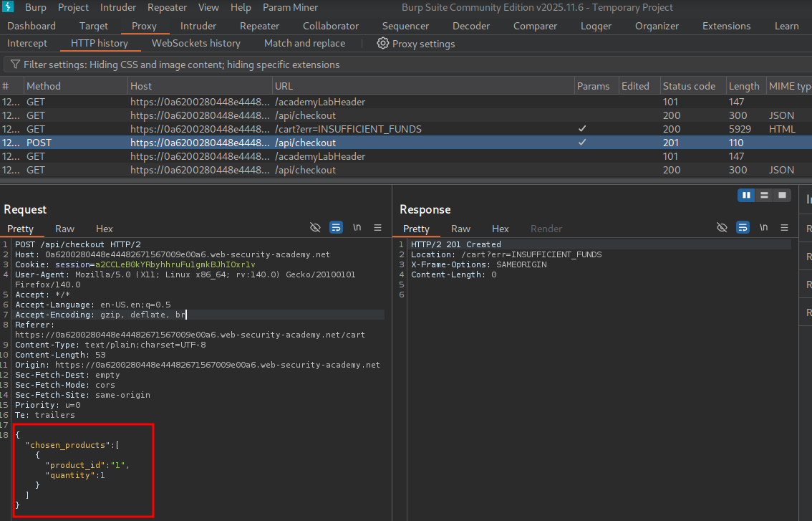Image resolution: width=812 pixels, height=521 pixels.
Task: Open the Param Miner menu
Action: pos(290,7)
